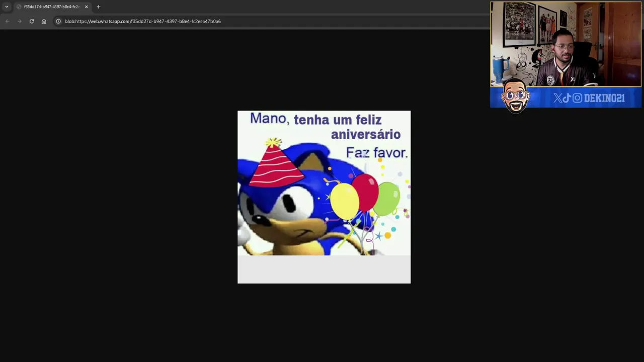This screenshot has width=644, height=362.
Task: View site information icon in address bar
Action: pos(58,21)
